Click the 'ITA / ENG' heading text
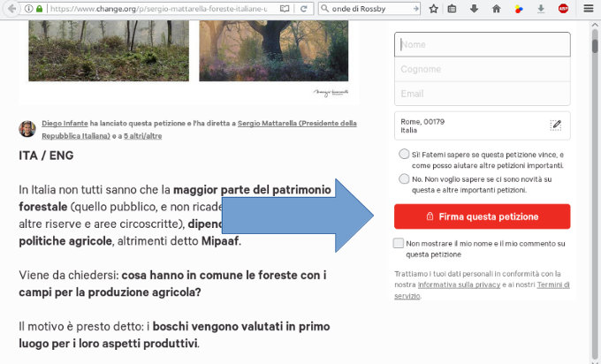Viewport: 601px width, 364px height. (46, 155)
